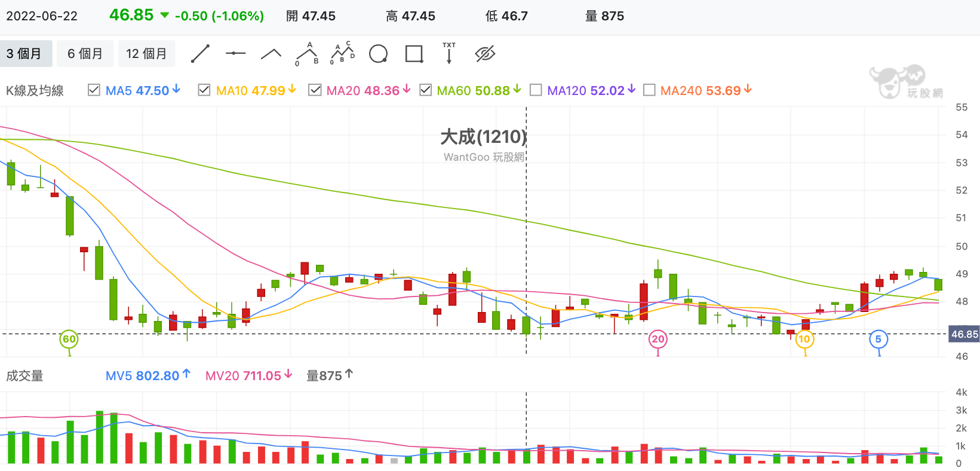Uncheck the MA10 moving average checkbox

click(x=204, y=90)
